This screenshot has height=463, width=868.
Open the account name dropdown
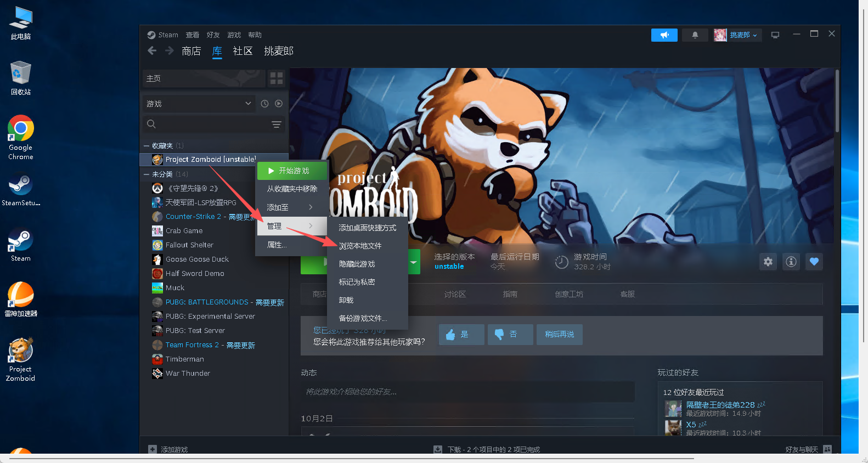click(x=743, y=35)
